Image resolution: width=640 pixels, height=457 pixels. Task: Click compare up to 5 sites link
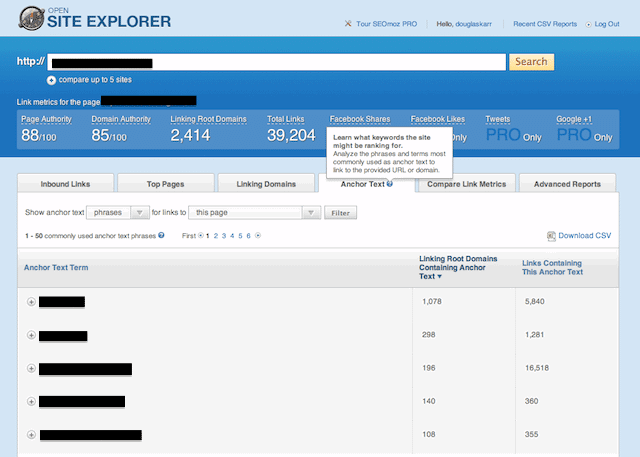[x=95, y=80]
